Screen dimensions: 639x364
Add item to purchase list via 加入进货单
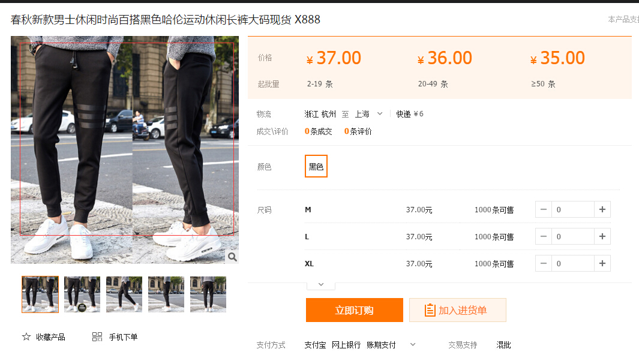[457, 310]
